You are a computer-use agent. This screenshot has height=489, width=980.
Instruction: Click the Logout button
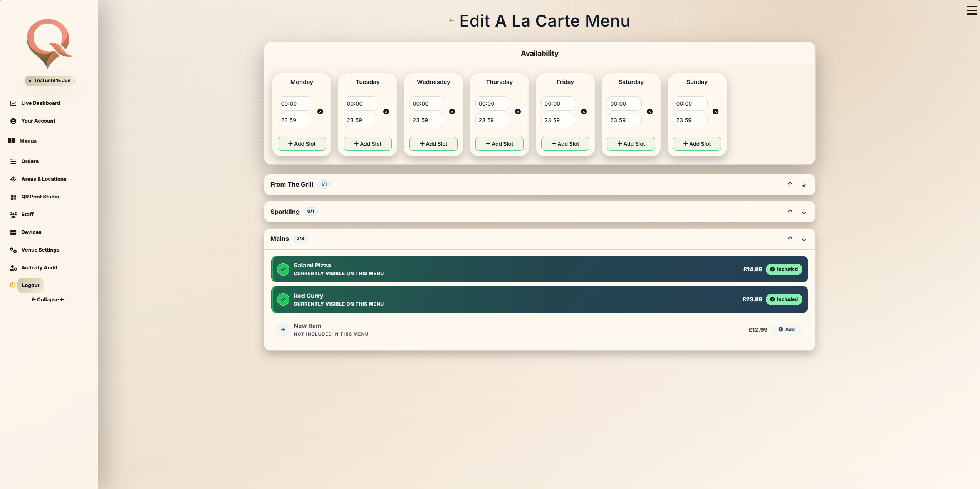point(30,286)
